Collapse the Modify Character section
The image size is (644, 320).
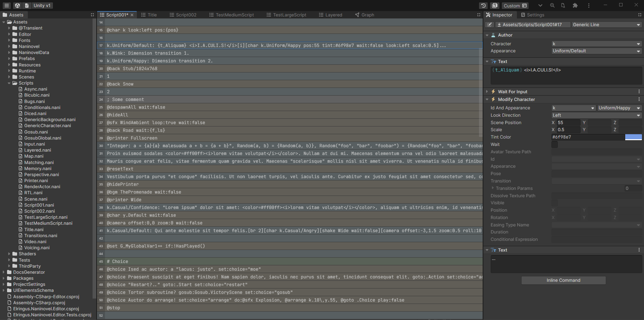[x=487, y=99]
